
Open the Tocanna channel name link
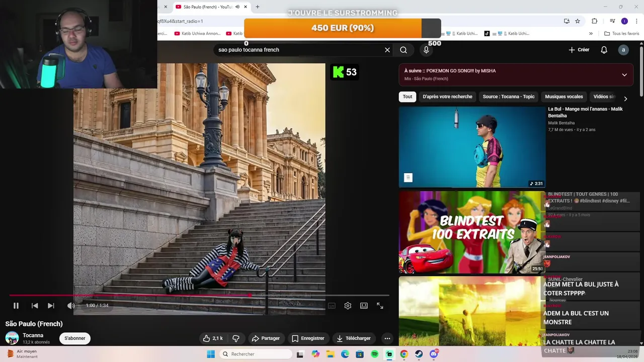pyautogui.click(x=33, y=335)
